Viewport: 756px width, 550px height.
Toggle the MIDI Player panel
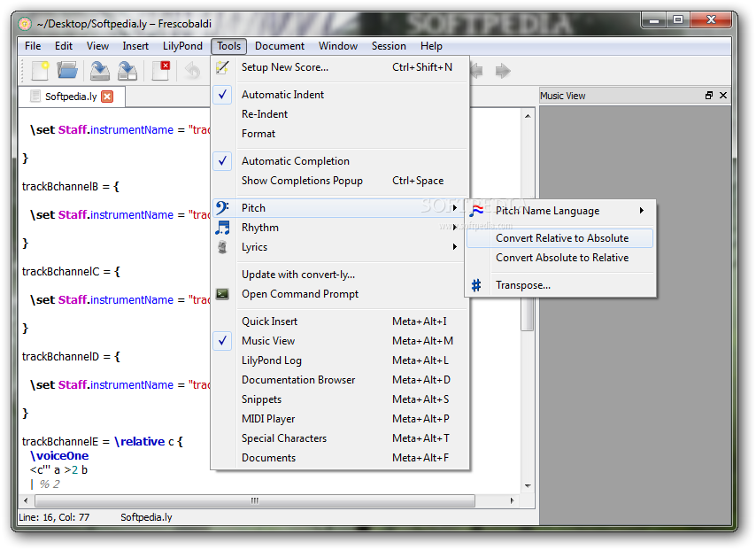pyautogui.click(x=341, y=419)
